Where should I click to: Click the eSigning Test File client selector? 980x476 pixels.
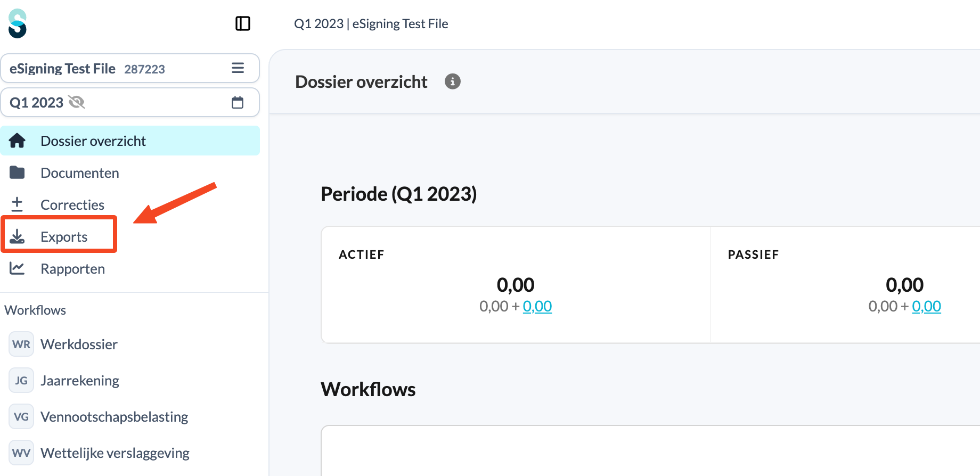[x=130, y=68]
